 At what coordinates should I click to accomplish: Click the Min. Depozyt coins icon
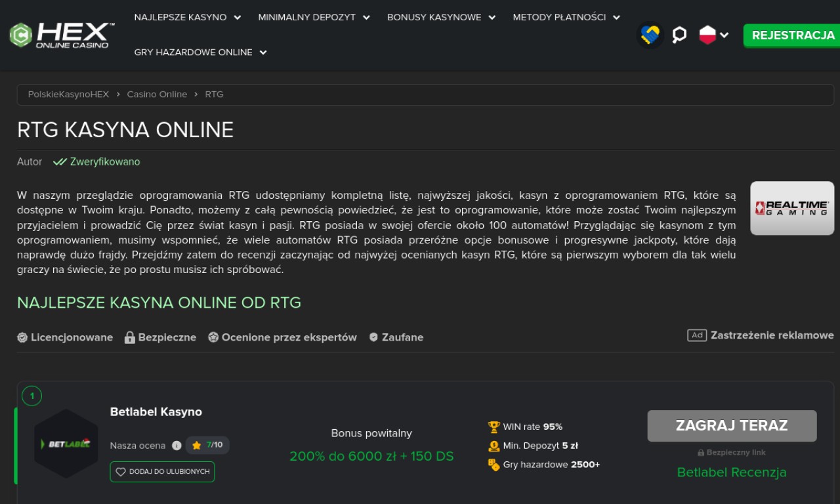pos(494,446)
